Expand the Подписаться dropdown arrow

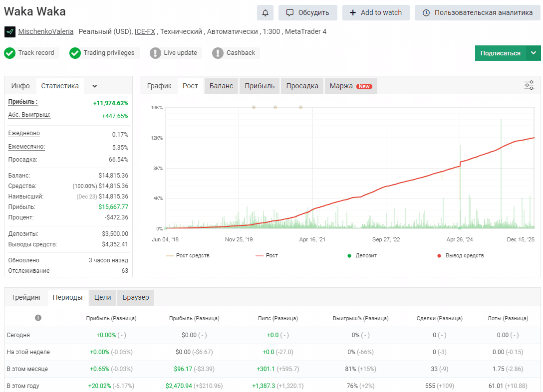[534, 53]
